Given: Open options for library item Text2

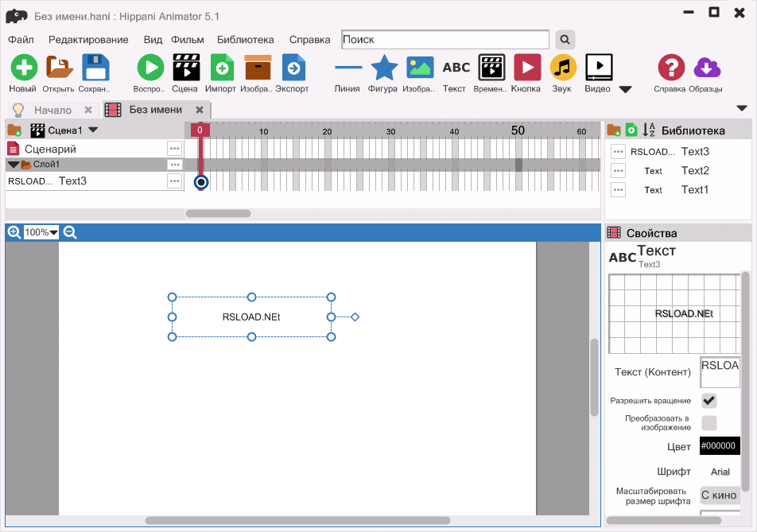Looking at the screenshot, I should [x=618, y=170].
